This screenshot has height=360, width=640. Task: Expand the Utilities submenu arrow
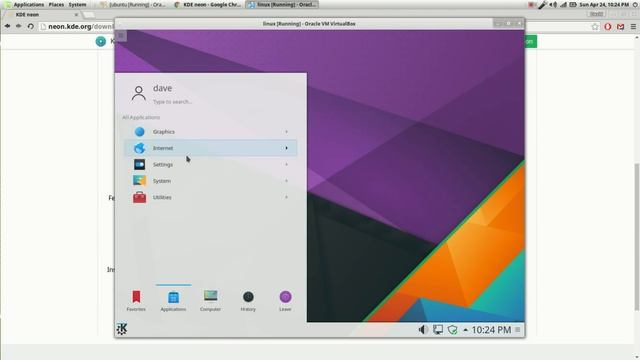[x=287, y=197]
